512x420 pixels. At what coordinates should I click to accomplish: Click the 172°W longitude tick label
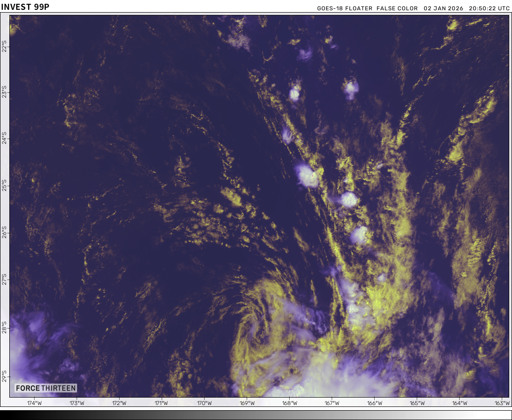(x=119, y=403)
